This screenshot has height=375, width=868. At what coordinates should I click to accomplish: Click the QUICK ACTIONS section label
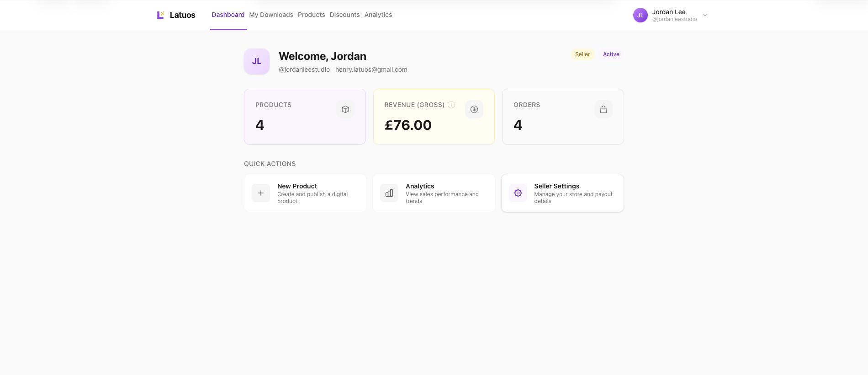270,164
